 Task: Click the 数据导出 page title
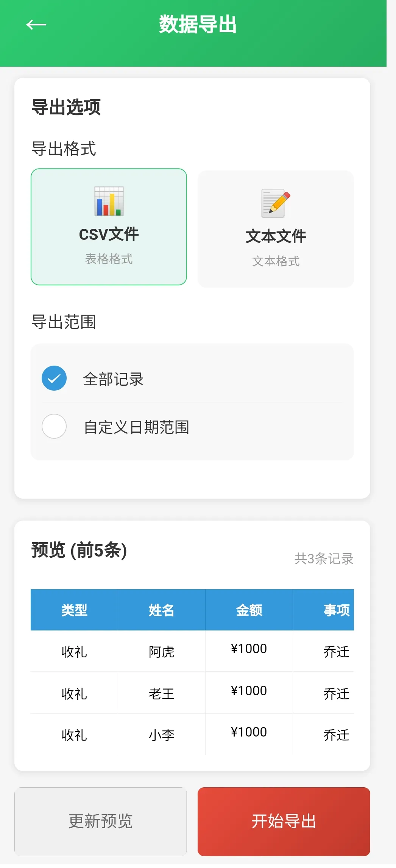198,25
